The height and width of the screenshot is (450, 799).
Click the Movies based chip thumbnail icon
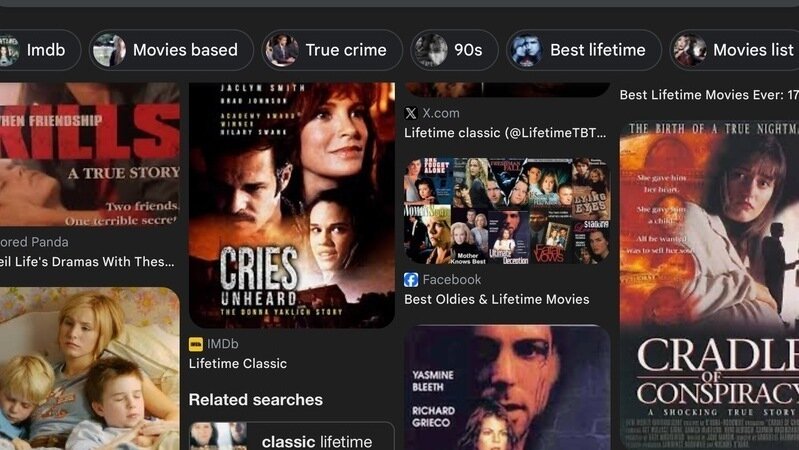[x=109, y=50]
